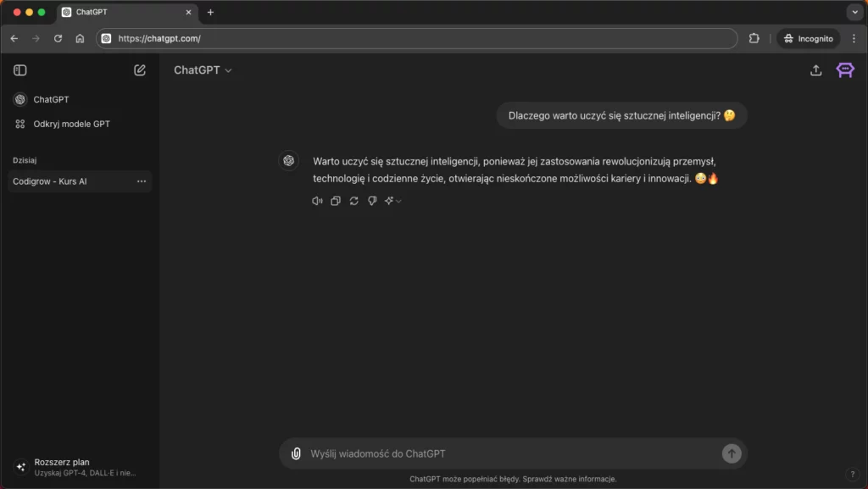Open Odkryj modele GPT
The height and width of the screenshot is (489, 868).
pyautogui.click(x=71, y=124)
